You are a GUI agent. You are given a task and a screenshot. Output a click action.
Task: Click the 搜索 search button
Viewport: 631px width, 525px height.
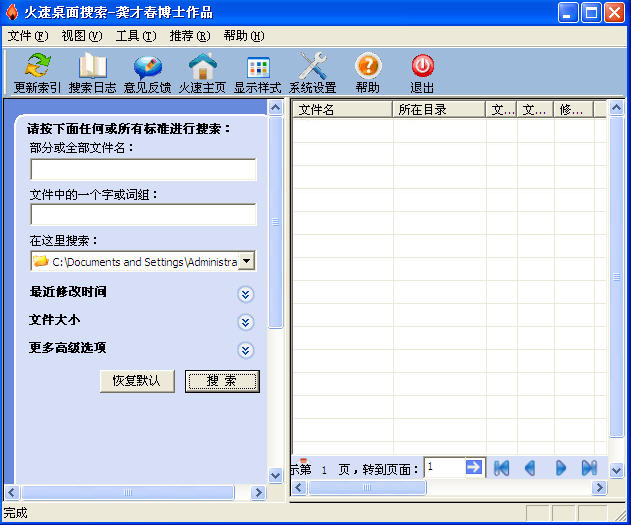click(222, 381)
